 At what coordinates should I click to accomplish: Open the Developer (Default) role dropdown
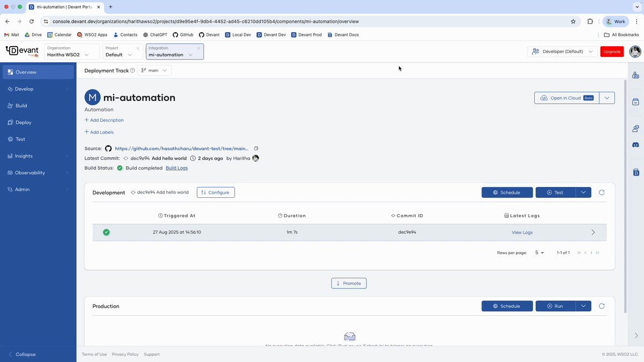(562, 51)
